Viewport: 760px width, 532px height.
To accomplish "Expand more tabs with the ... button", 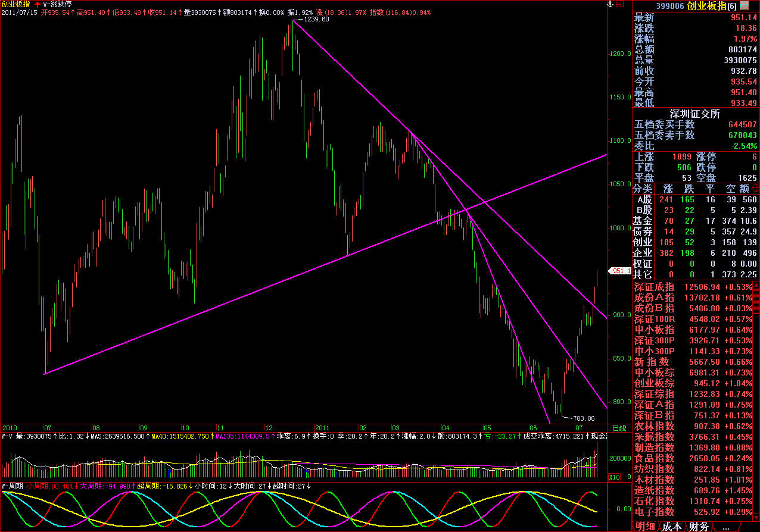I will (x=725, y=527).
